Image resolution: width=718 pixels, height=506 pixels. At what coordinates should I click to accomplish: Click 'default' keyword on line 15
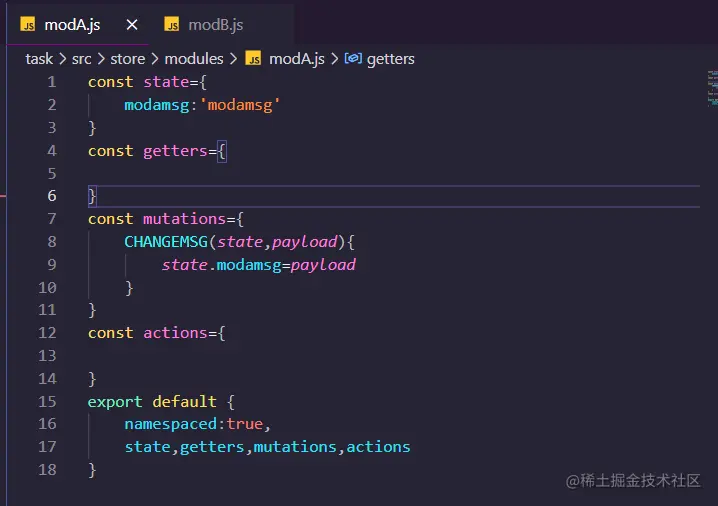[184, 402]
